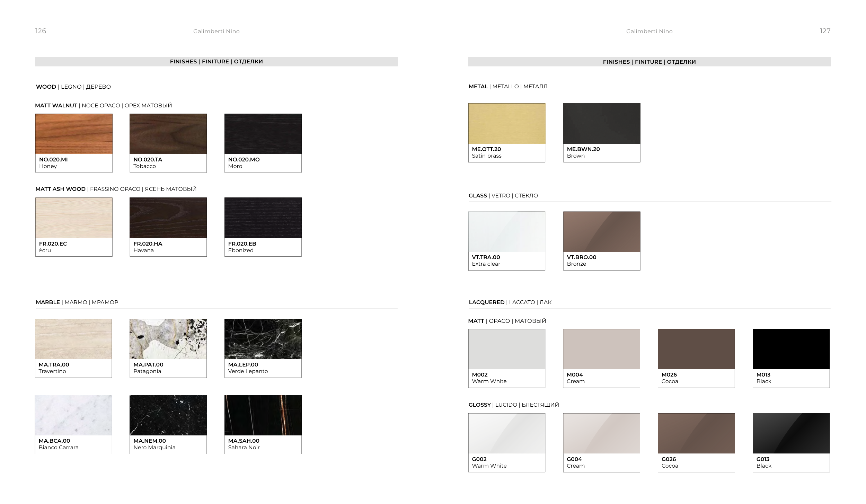Choose the Moro walnut swatch
Image resolution: width=866 pixels, height=504 pixels.
pos(263,134)
